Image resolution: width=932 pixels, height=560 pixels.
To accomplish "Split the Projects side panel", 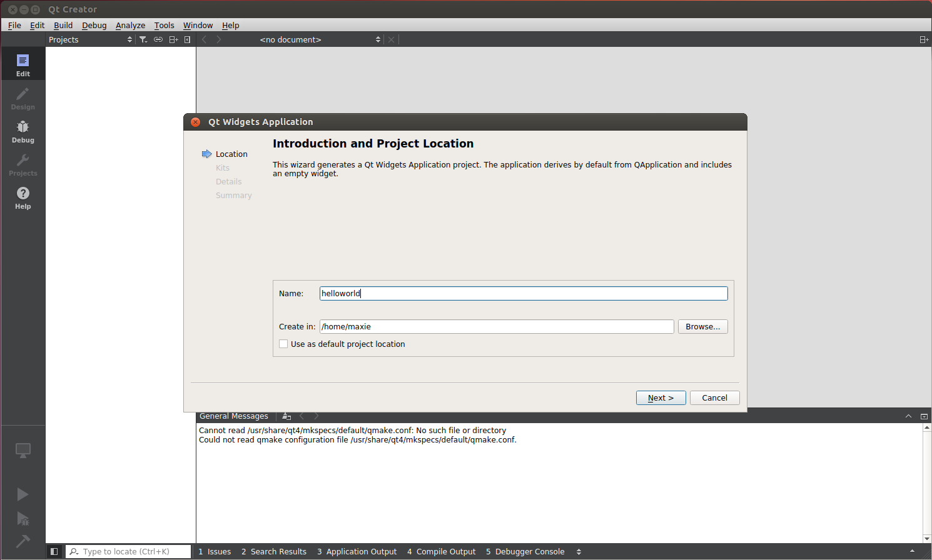I will [x=173, y=39].
